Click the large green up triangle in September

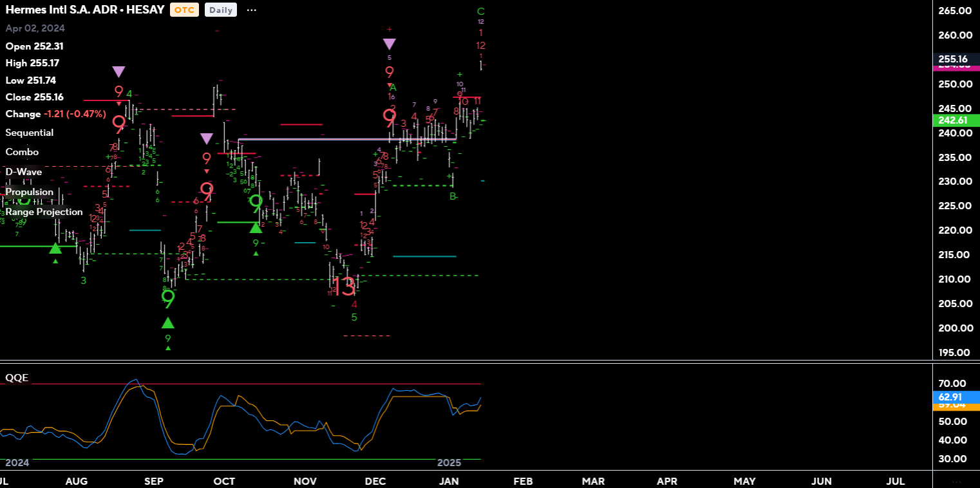click(x=168, y=323)
